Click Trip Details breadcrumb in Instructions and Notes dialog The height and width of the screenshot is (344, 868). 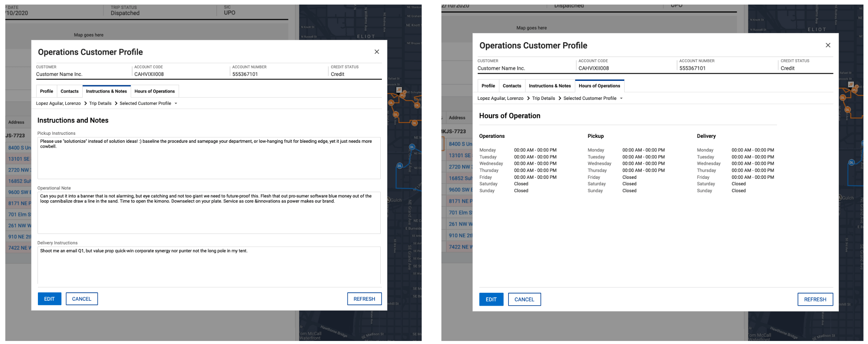pyautogui.click(x=100, y=103)
